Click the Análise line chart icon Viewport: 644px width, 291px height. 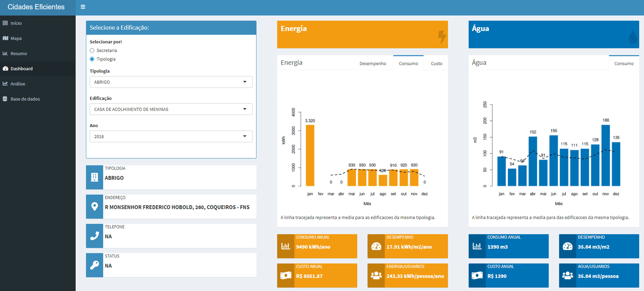click(x=5, y=84)
